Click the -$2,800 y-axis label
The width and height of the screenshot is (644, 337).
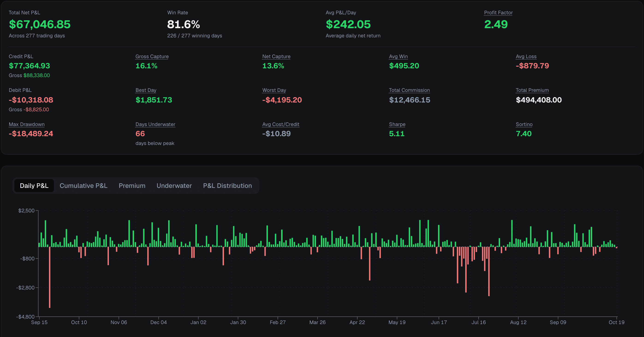click(25, 288)
